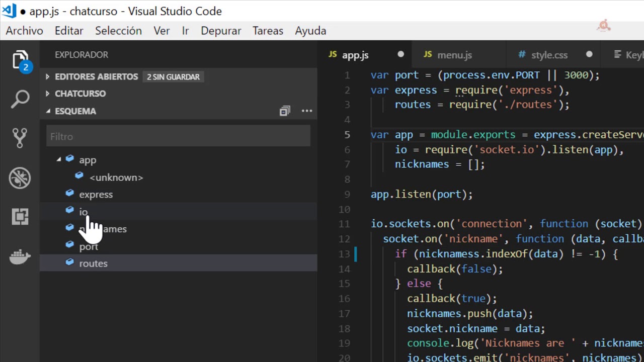Click the Filtro input in outline

click(178, 136)
